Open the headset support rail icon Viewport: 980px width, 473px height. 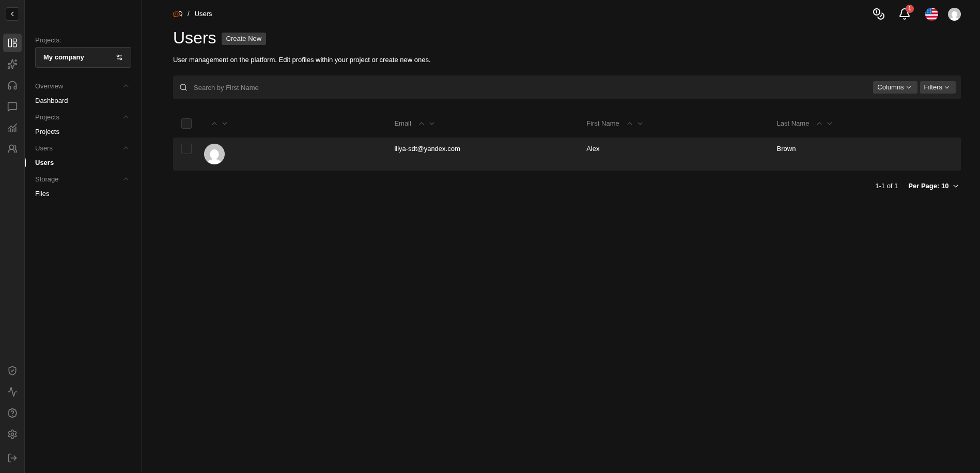[x=12, y=85]
